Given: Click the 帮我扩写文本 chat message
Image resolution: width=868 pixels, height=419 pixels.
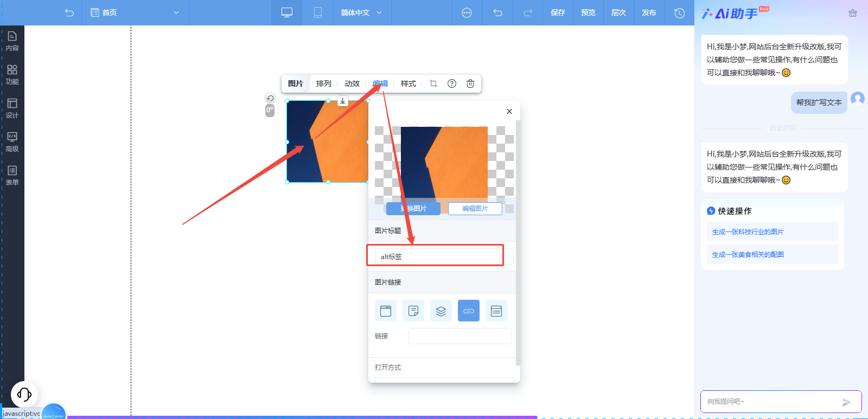Looking at the screenshot, I should pos(819,102).
